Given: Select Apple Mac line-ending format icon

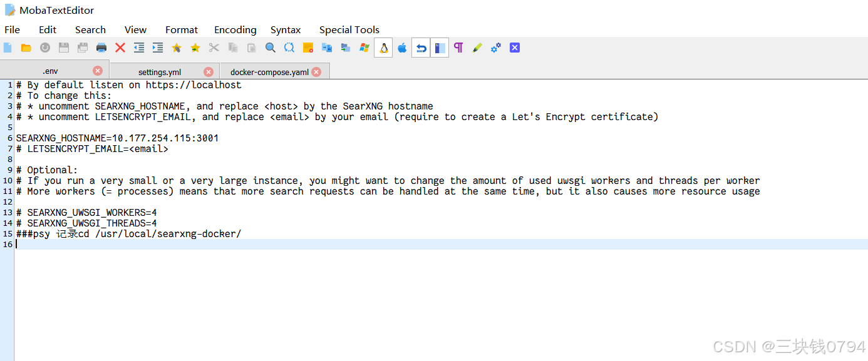Looking at the screenshot, I should (x=402, y=48).
